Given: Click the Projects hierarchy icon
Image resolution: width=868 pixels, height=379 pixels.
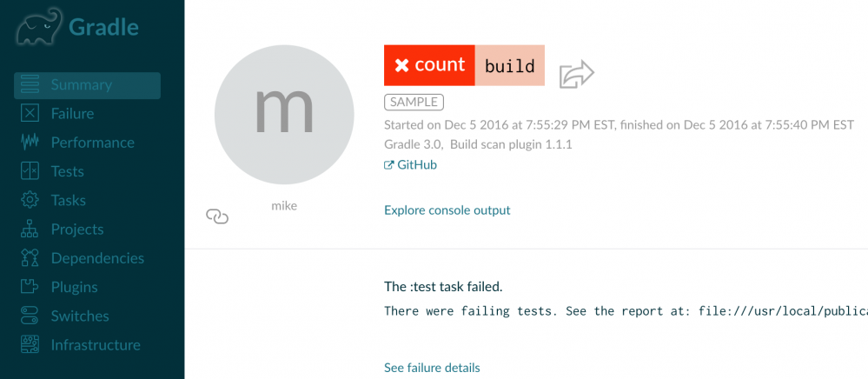Looking at the screenshot, I should [30, 229].
